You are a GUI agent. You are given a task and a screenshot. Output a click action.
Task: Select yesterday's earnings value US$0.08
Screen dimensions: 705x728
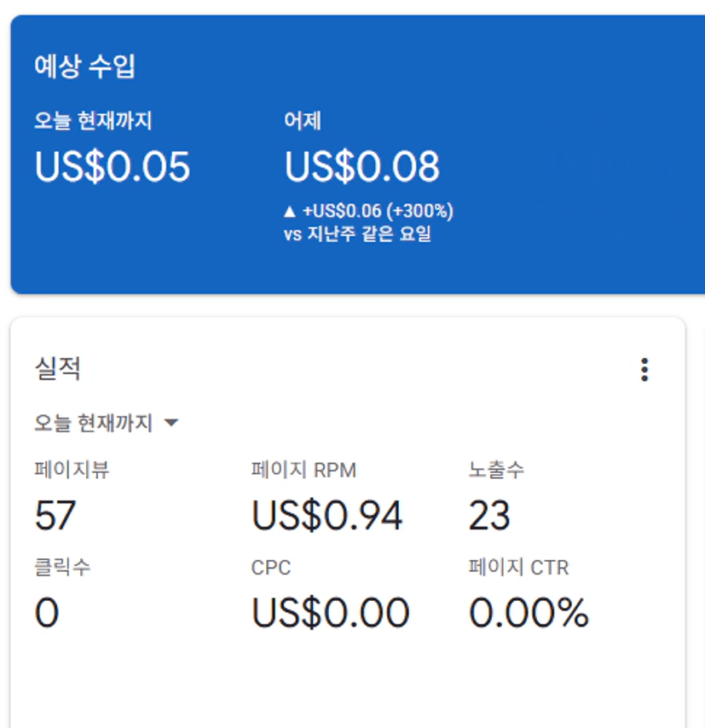click(362, 166)
